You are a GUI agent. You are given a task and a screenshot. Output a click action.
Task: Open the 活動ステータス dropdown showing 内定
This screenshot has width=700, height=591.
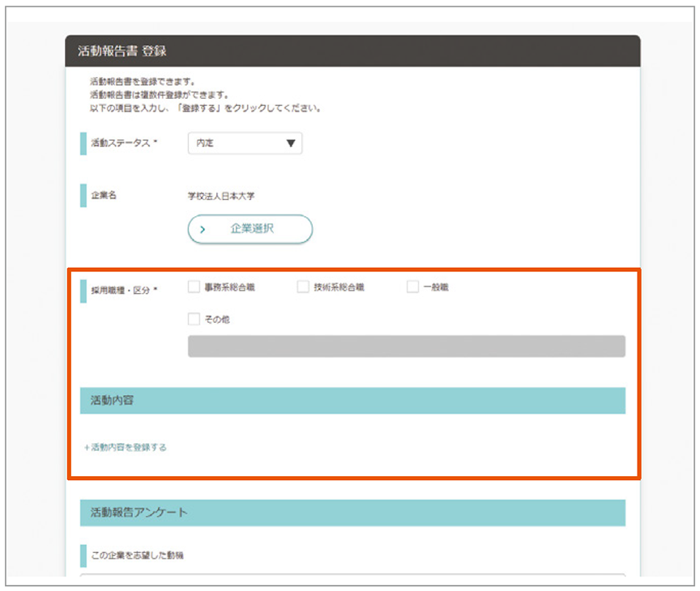245,143
